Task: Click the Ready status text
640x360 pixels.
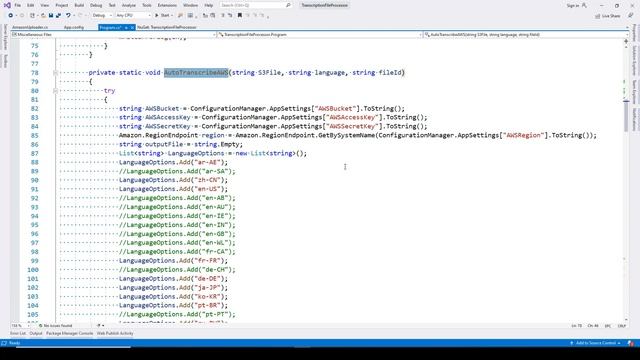Action: click(x=14, y=343)
